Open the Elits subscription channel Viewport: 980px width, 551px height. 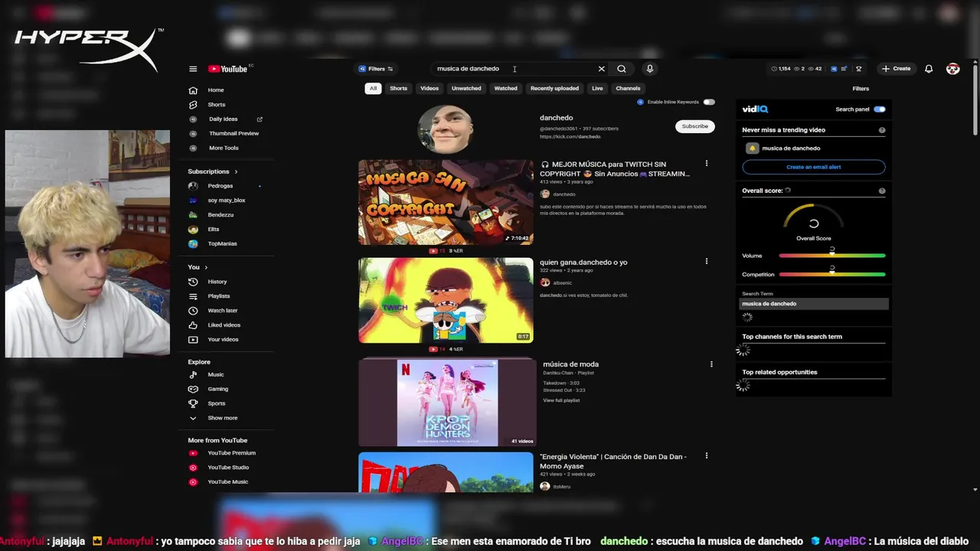pos(214,230)
